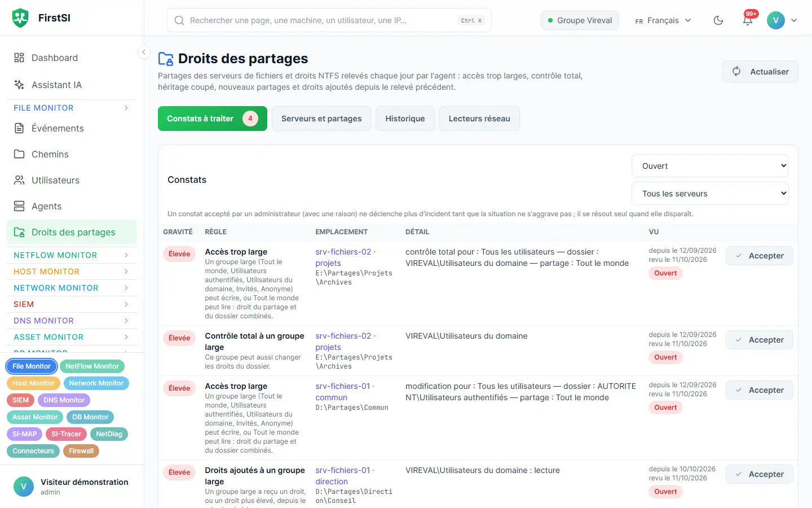Open the NetDiag module chip
Image resolution: width=812 pixels, height=508 pixels.
coord(109,434)
